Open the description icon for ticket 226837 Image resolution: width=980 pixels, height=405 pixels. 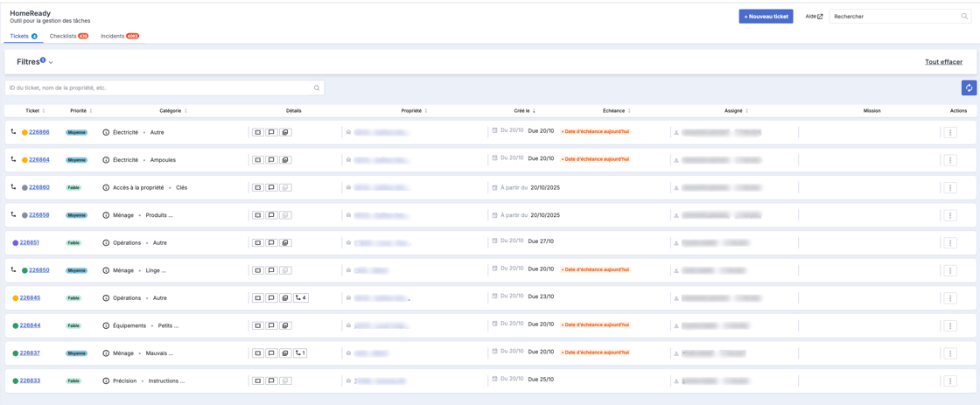point(258,353)
